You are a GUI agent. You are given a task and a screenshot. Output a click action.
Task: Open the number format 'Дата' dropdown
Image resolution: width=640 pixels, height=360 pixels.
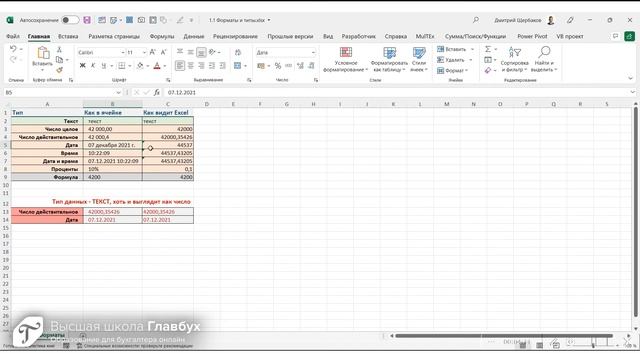313,53
